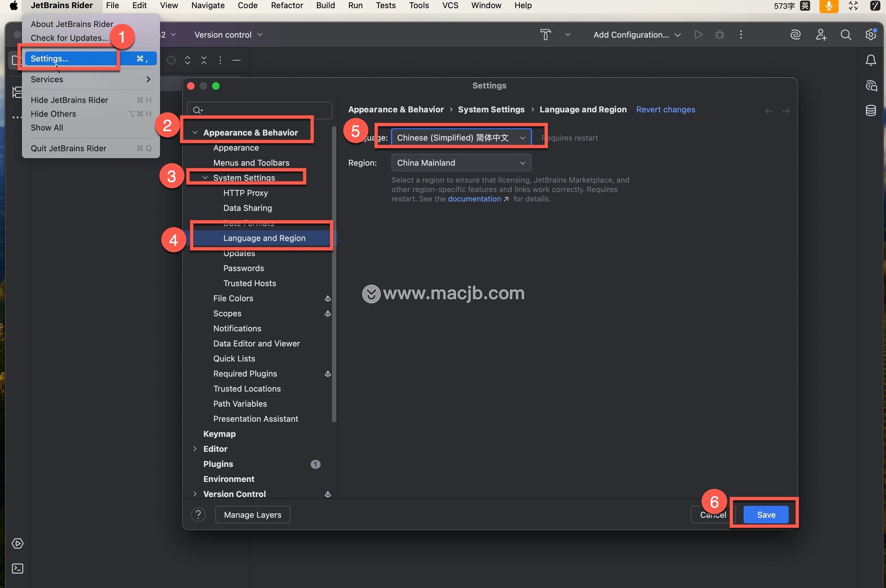The width and height of the screenshot is (886, 588).
Task: Click the help question mark button
Action: click(x=198, y=515)
